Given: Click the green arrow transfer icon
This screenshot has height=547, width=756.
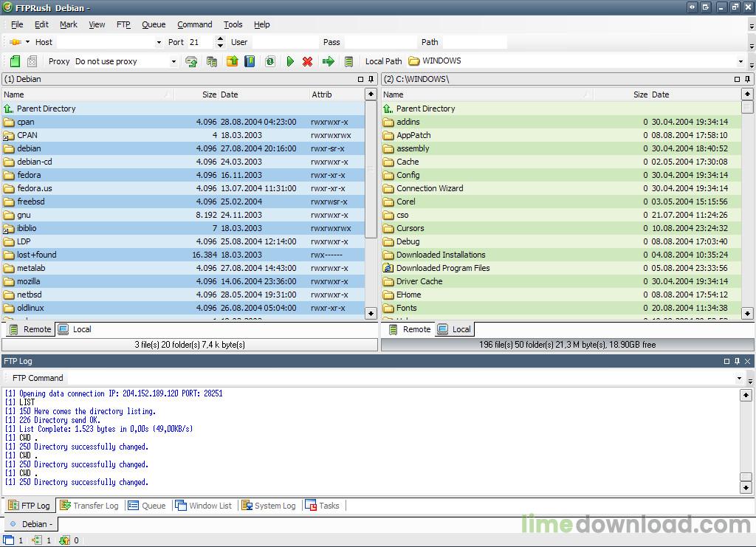Looking at the screenshot, I should pyautogui.click(x=329, y=62).
